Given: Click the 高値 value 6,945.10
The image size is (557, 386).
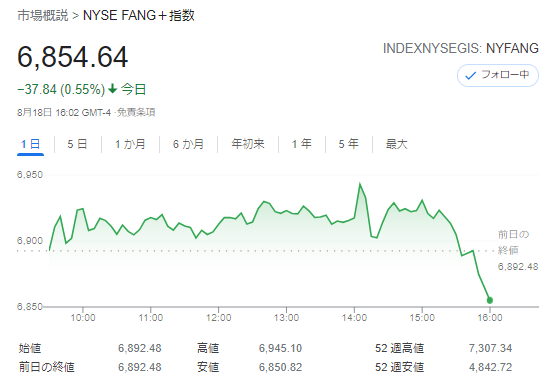Looking at the screenshot, I should click(x=280, y=348).
